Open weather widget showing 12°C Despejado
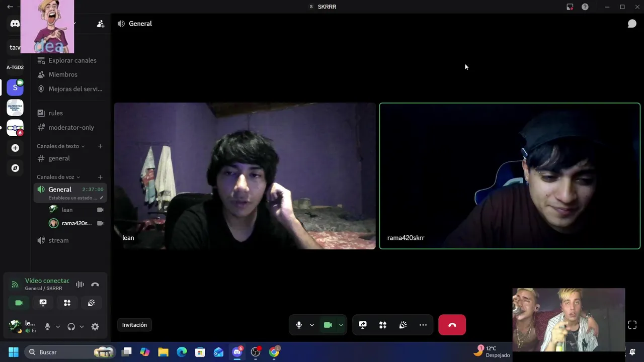The width and height of the screenshot is (644, 362). (492, 351)
